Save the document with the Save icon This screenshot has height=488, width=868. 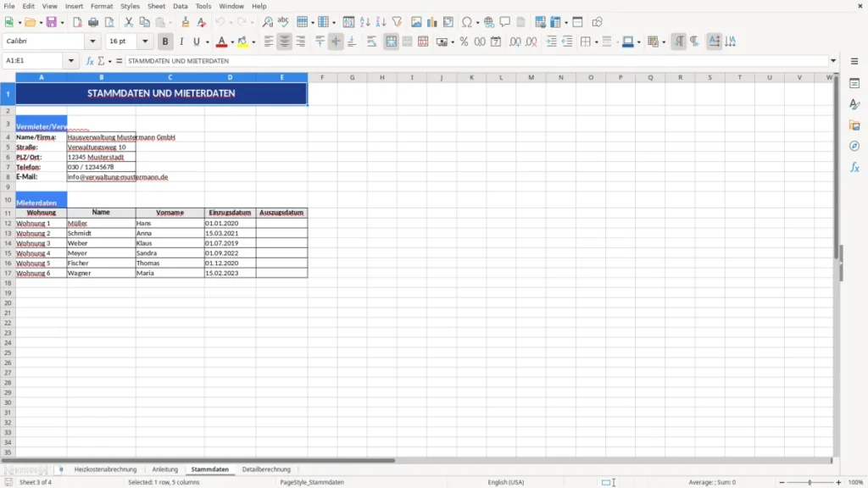point(52,22)
